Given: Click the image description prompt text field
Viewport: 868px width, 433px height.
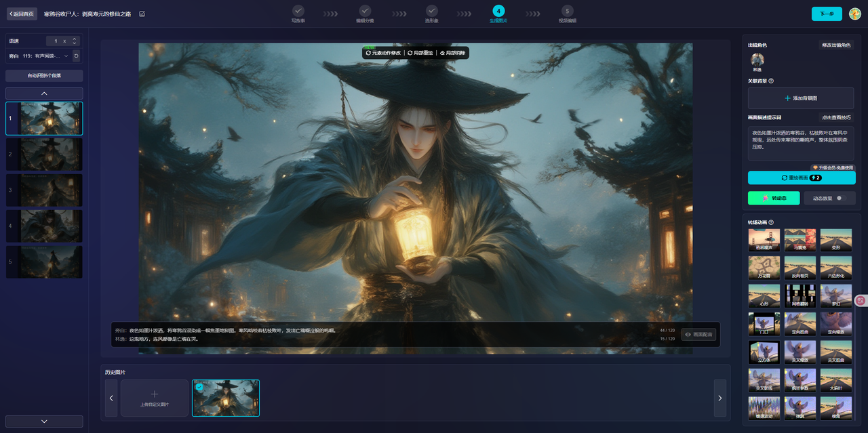Looking at the screenshot, I should pos(801,142).
